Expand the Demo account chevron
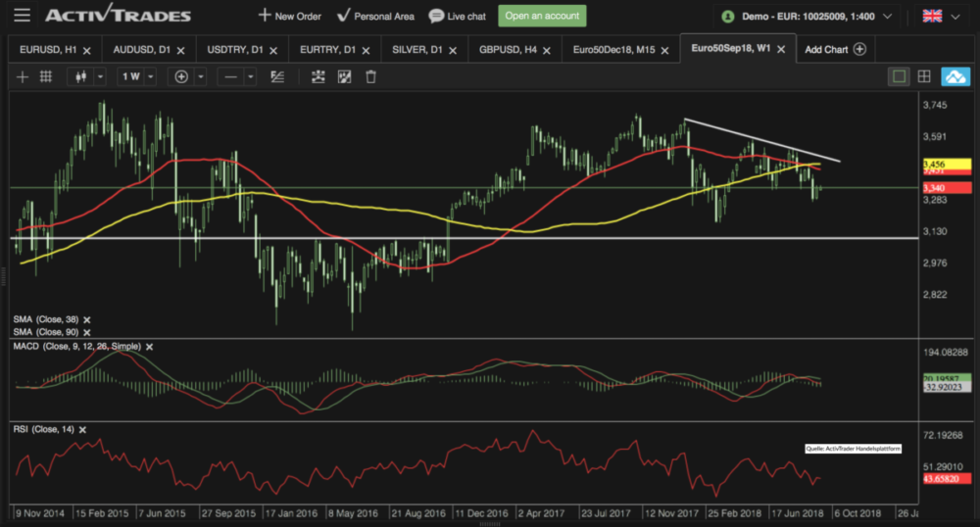Viewport: 980px width, 527px height. [888, 17]
